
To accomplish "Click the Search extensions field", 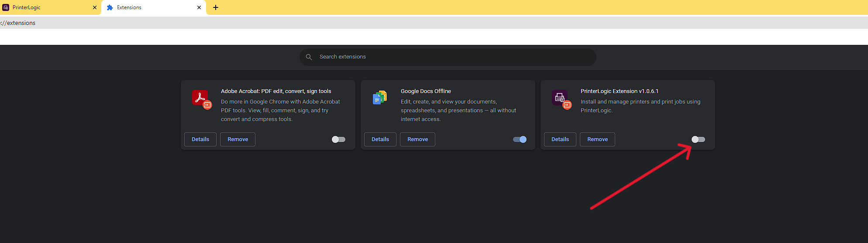I will click(x=448, y=57).
